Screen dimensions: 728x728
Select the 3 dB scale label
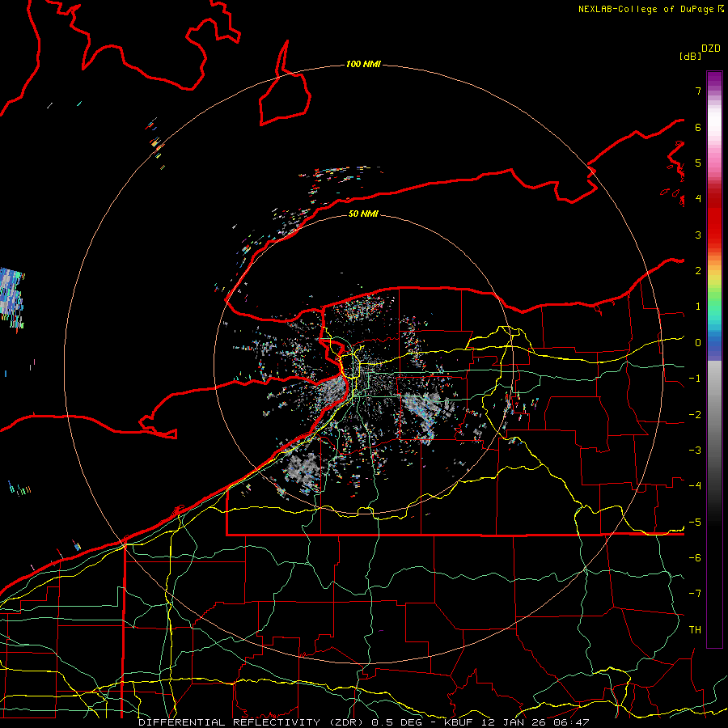[x=698, y=235]
